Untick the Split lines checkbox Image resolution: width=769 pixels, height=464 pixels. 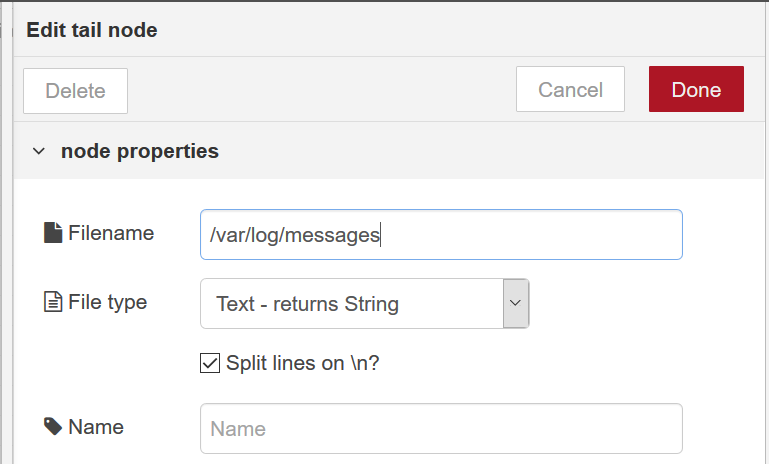click(210, 363)
